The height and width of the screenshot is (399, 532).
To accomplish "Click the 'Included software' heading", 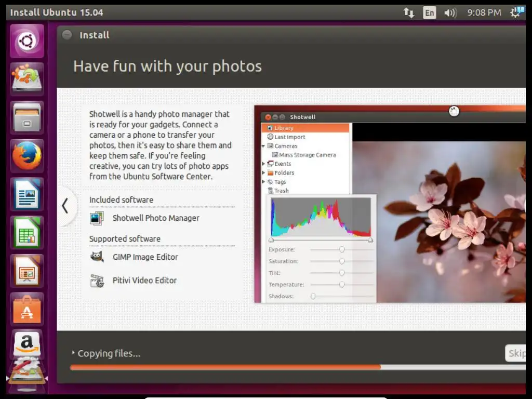I will pyautogui.click(x=122, y=200).
